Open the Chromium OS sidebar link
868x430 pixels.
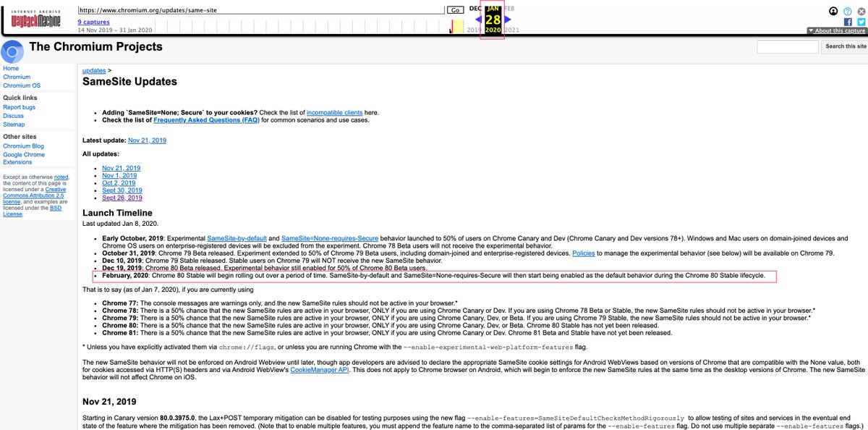pyautogui.click(x=22, y=85)
